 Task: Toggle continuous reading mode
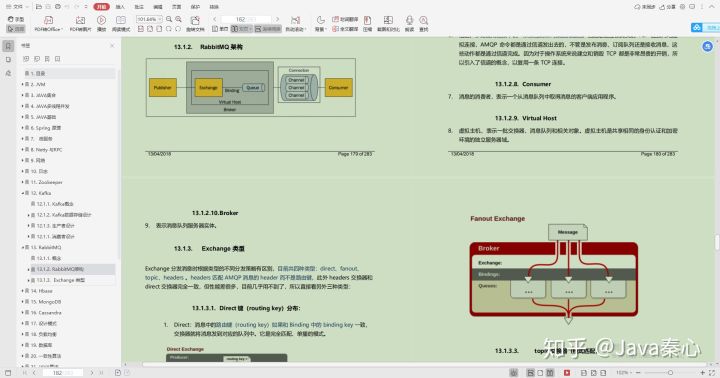click(268, 29)
